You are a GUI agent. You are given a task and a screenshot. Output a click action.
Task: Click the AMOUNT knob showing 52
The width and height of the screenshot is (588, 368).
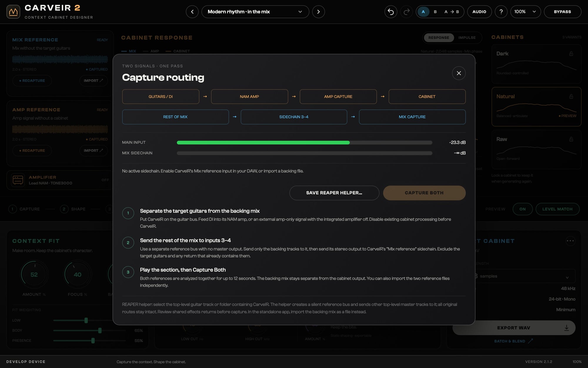point(34,274)
